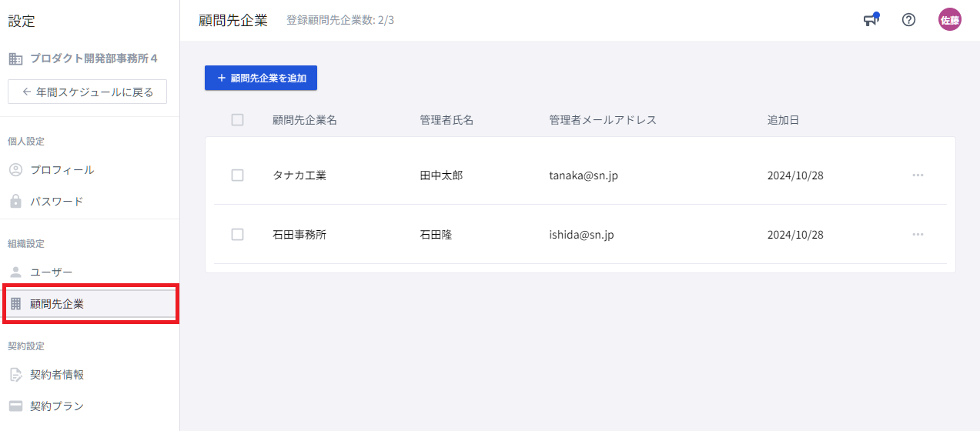Click the profile person icon in sidebar
The width and height of the screenshot is (980, 431).
pos(15,169)
